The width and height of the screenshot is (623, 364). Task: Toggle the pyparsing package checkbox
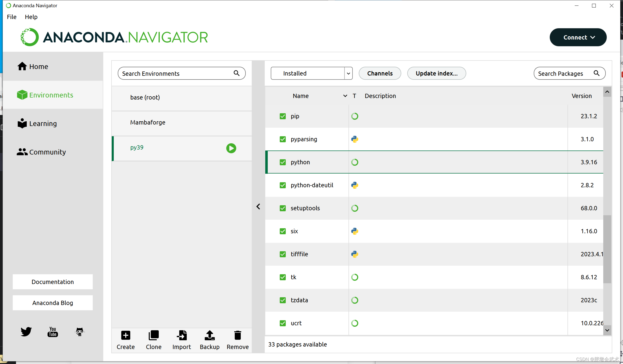pos(283,139)
